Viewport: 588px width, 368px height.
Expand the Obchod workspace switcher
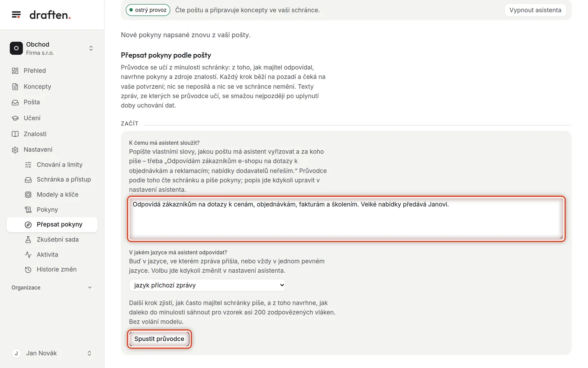click(x=91, y=48)
